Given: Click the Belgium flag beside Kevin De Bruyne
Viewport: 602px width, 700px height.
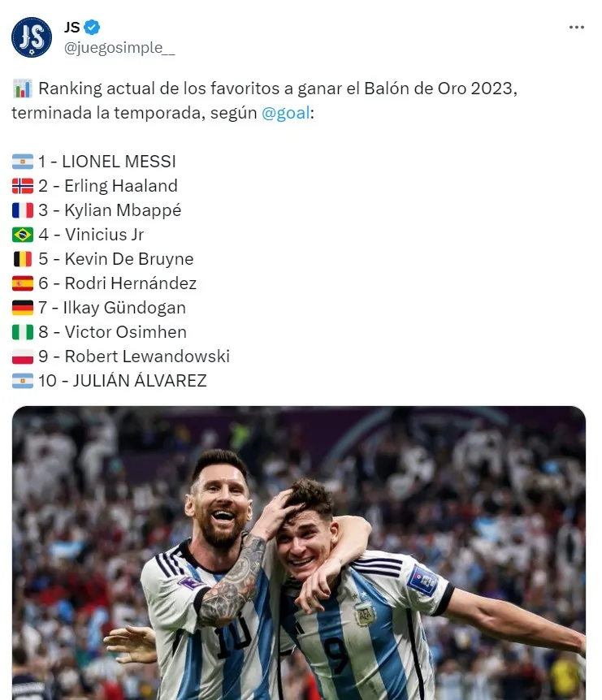Looking at the screenshot, I should [23, 259].
